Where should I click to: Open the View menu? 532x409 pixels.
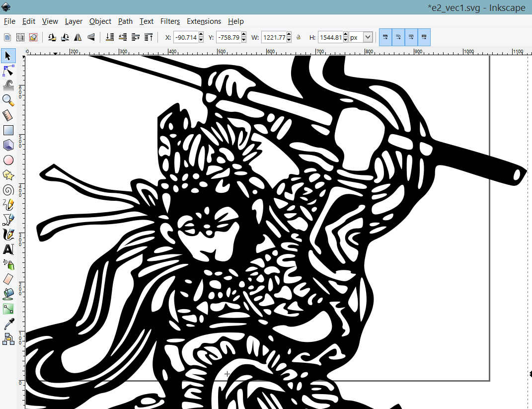[50, 21]
